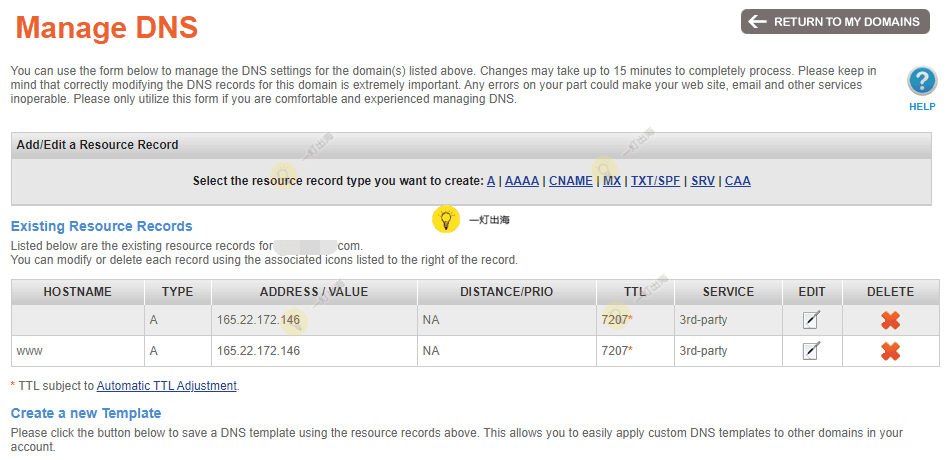Create a new A record
The image size is (950, 460).
pos(491,181)
